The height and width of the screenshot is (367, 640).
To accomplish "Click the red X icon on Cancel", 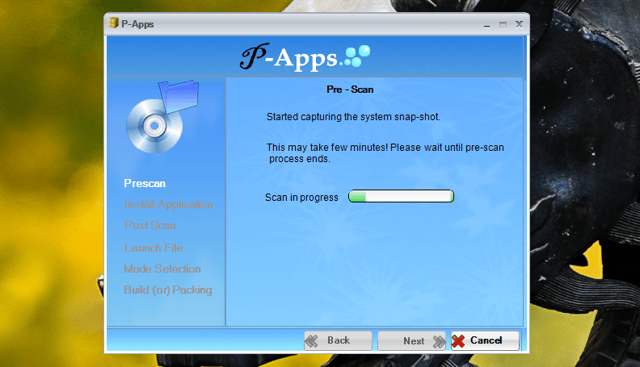I will [x=459, y=341].
